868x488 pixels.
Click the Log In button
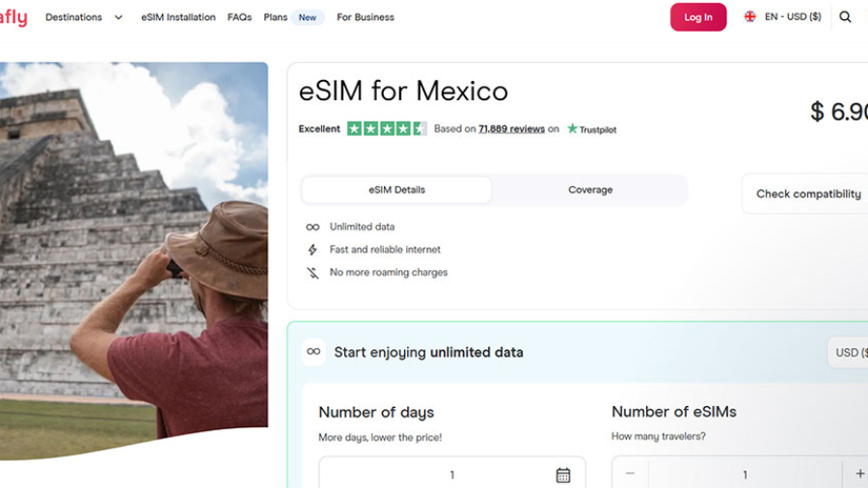[x=698, y=17]
